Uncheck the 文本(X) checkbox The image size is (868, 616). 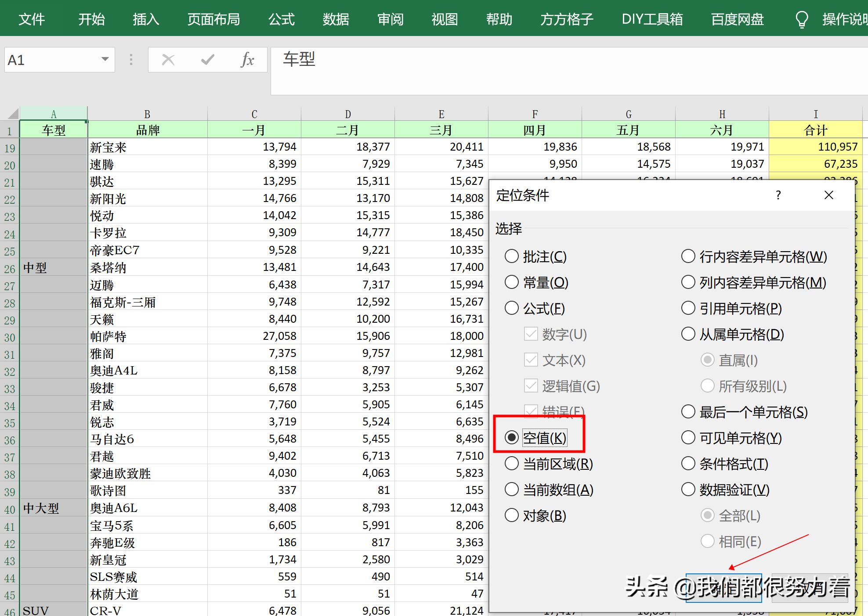(x=530, y=360)
